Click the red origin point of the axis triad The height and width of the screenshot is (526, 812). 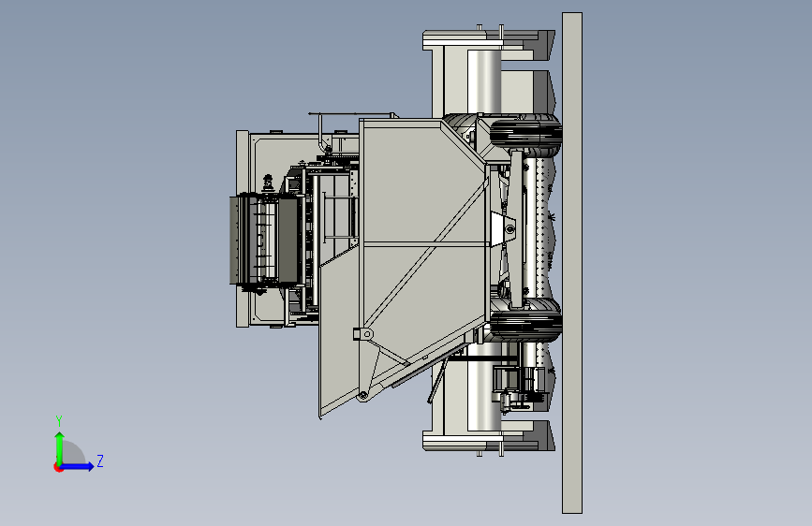(58, 467)
